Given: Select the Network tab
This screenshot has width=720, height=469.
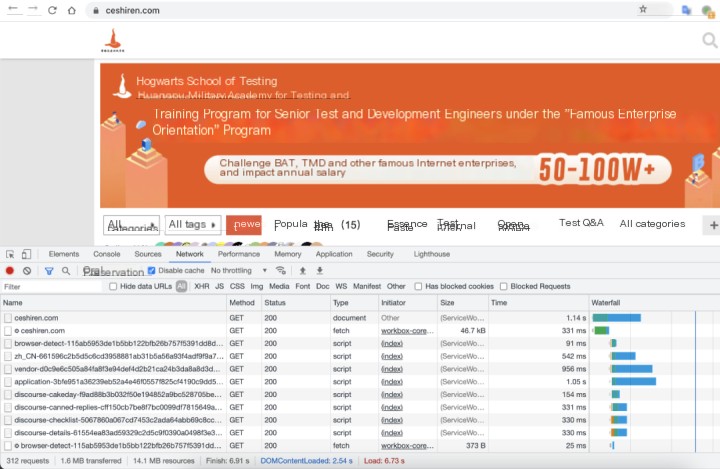Looking at the screenshot, I should (190, 254).
